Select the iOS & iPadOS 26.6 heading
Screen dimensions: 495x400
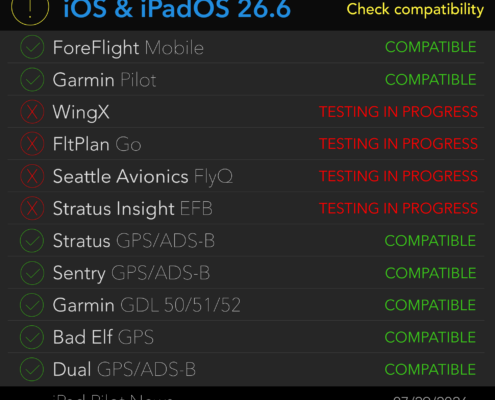click(177, 9)
